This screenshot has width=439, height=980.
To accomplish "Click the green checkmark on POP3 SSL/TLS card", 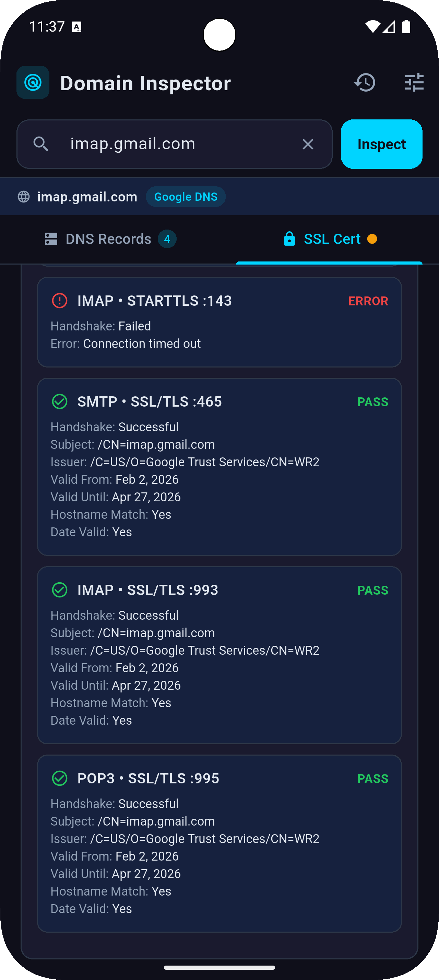I will (x=59, y=778).
